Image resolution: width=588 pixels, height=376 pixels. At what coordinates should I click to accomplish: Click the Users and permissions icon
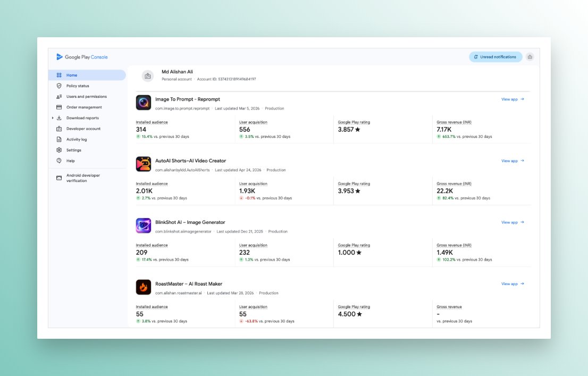59,96
